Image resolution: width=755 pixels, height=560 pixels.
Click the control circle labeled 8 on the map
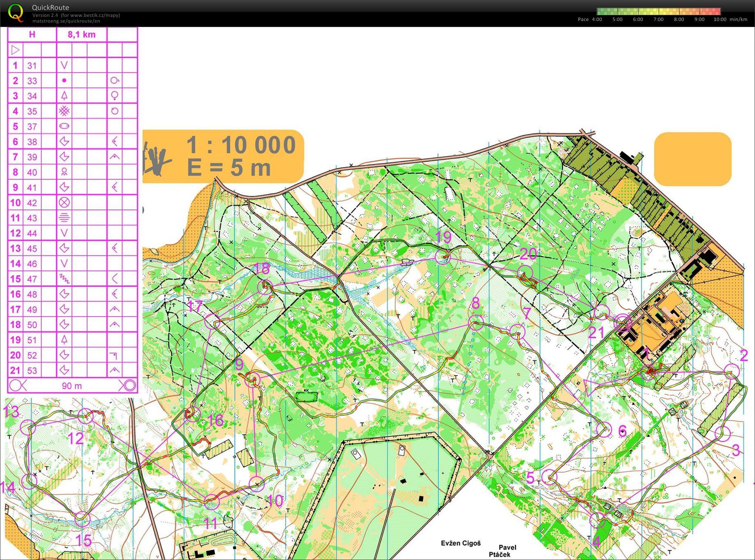coord(476,323)
